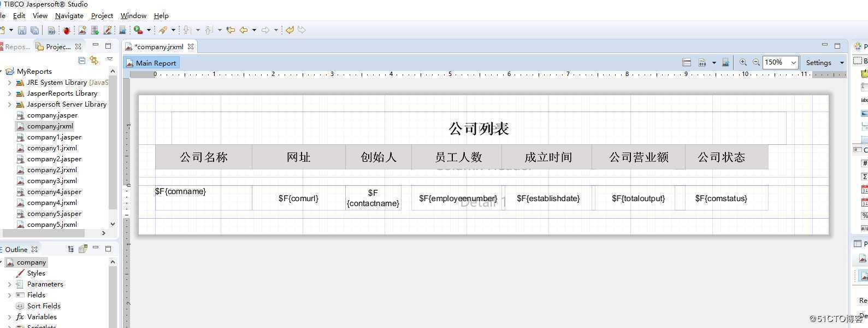Click the Outline thumbnail view icon
868x328 pixels.
coord(83,249)
